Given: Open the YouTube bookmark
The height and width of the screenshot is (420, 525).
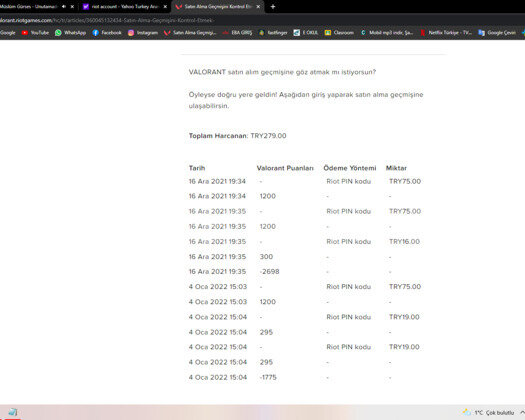Looking at the screenshot, I should click(x=35, y=32).
